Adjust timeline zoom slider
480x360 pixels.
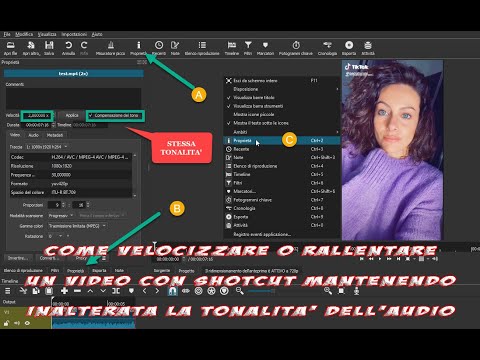pos(262,291)
